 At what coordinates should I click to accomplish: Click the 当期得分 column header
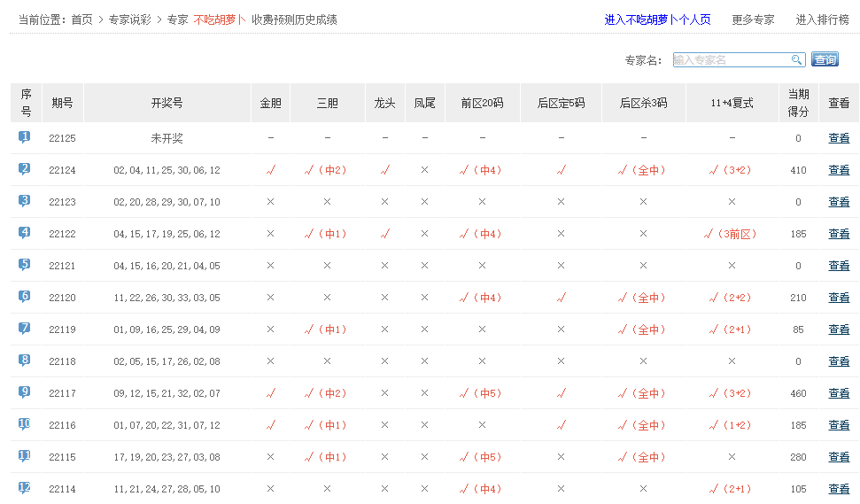(798, 103)
